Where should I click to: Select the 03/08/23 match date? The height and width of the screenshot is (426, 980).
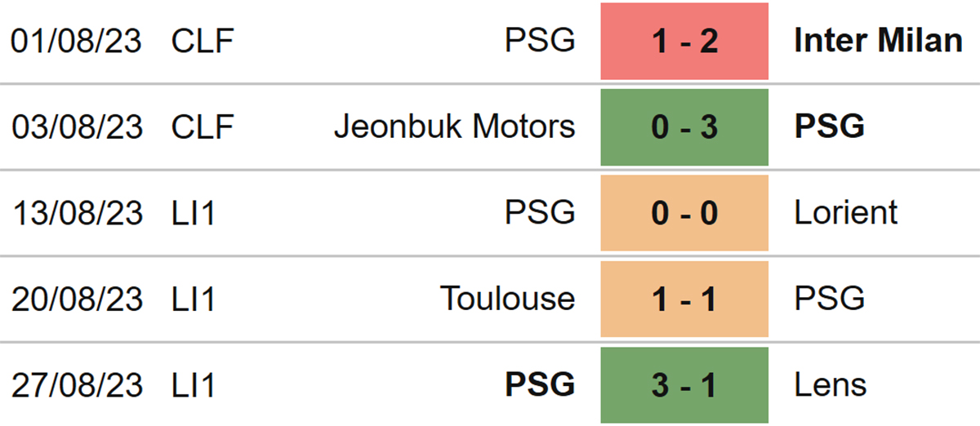point(78,126)
